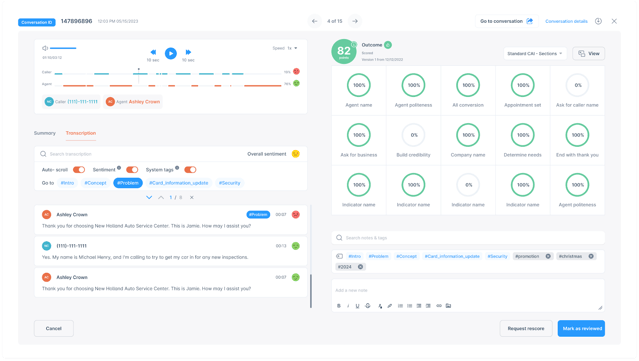The image size is (639, 361).
Task: Skip forward 10 seconds
Action: point(188,52)
